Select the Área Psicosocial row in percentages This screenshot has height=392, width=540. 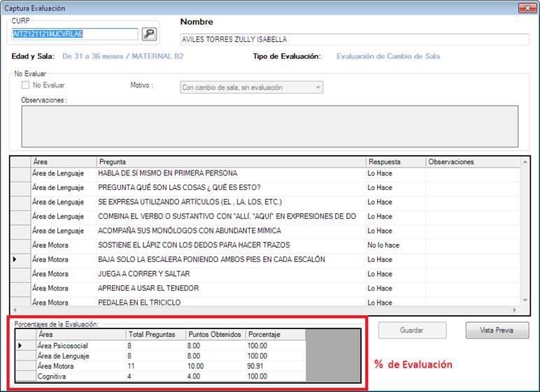tap(160, 346)
